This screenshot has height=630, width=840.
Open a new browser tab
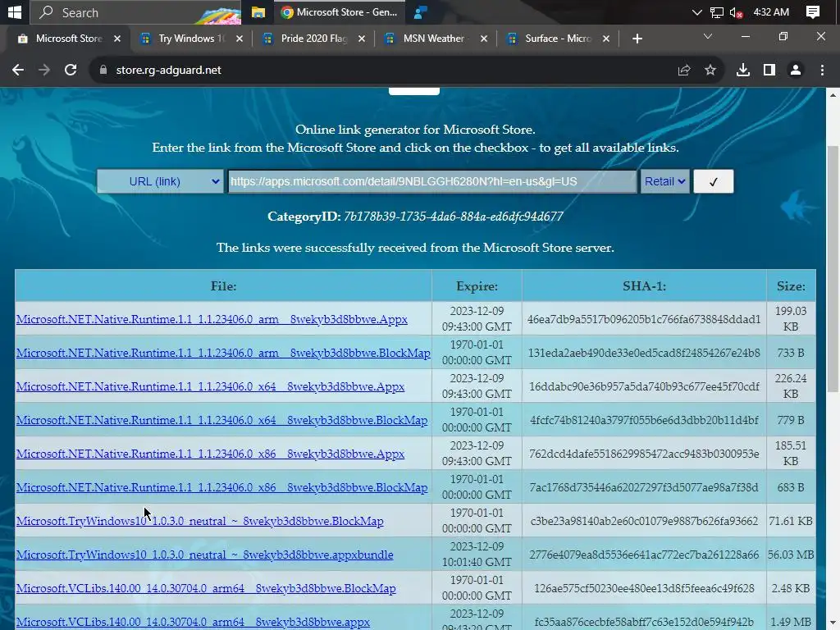(x=637, y=39)
